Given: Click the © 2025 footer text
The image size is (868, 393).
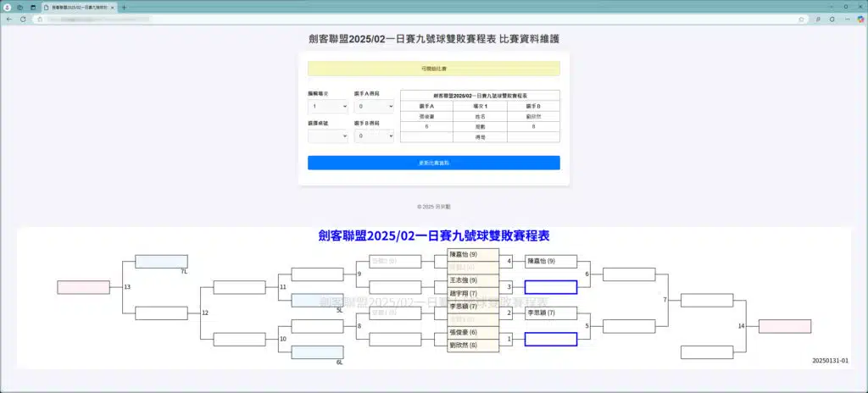Looking at the screenshot, I should 433,207.
